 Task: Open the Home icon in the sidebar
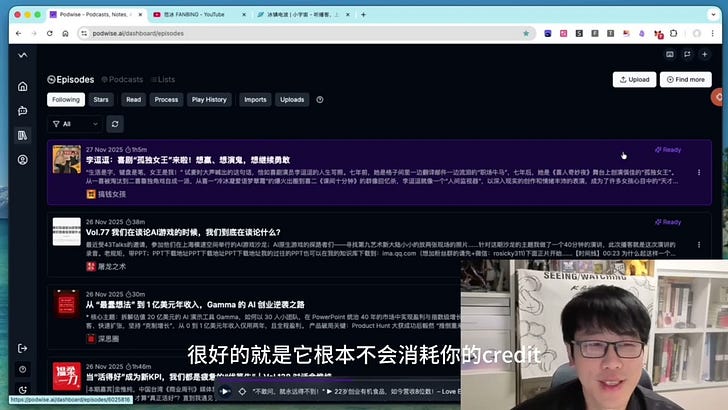click(22, 86)
